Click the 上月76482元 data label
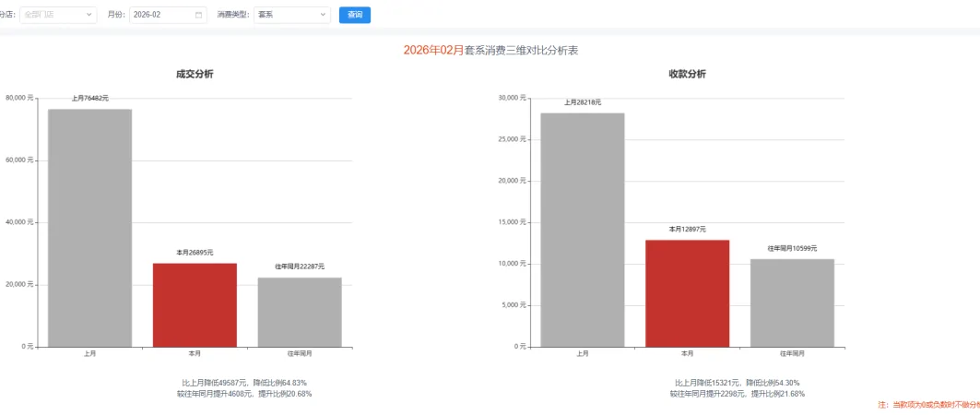980x415 pixels. (x=90, y=98)
